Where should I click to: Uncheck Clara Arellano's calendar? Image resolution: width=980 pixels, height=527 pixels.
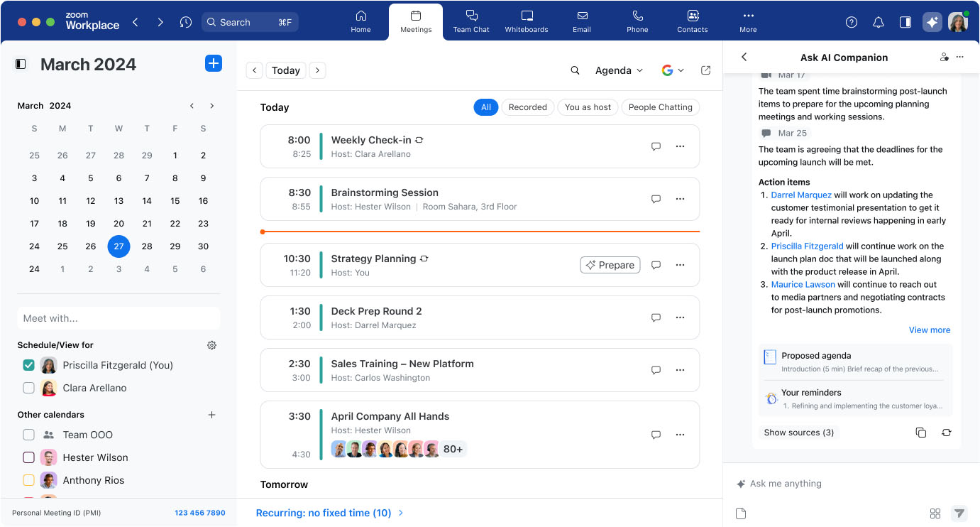point(28,388)
